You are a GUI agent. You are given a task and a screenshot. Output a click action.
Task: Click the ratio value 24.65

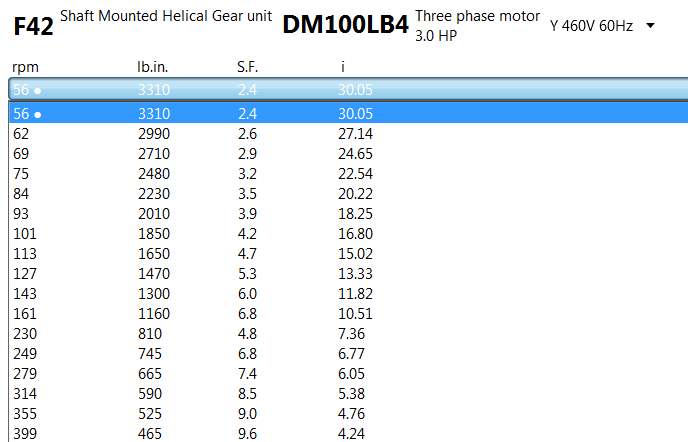pos(355,154)
